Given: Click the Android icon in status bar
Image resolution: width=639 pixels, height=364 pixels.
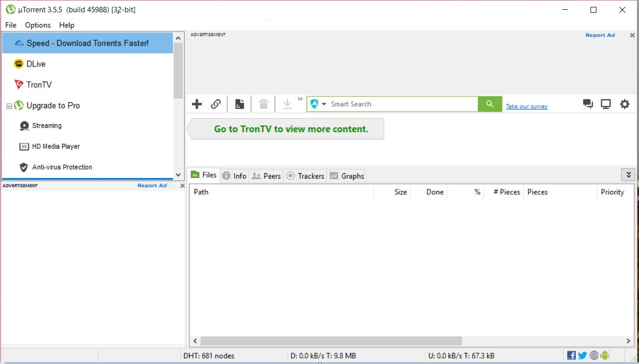Looking at the screenshot, I should pos(605,355).
